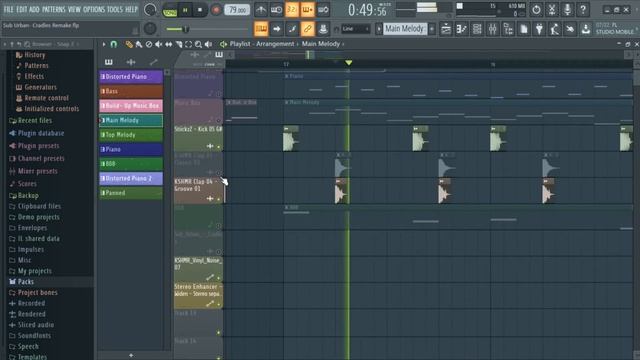The width and height of the screenshot is (640, 360).
Task: Click the red record button
Action: [216, 10]
